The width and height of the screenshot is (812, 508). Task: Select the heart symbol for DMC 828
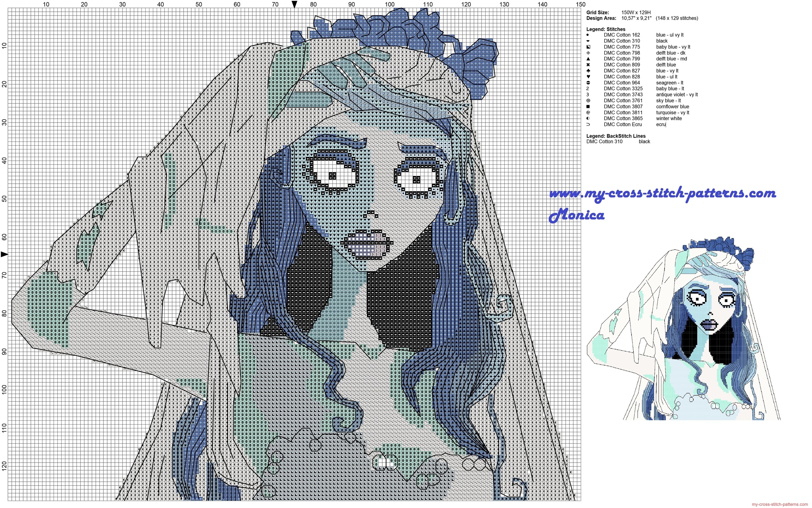coord(588,77)
